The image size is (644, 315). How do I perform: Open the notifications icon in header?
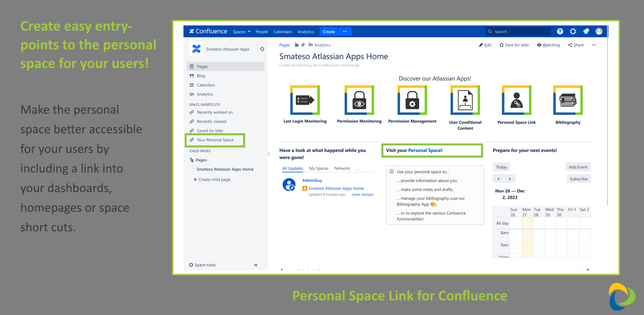click(586, 31)
